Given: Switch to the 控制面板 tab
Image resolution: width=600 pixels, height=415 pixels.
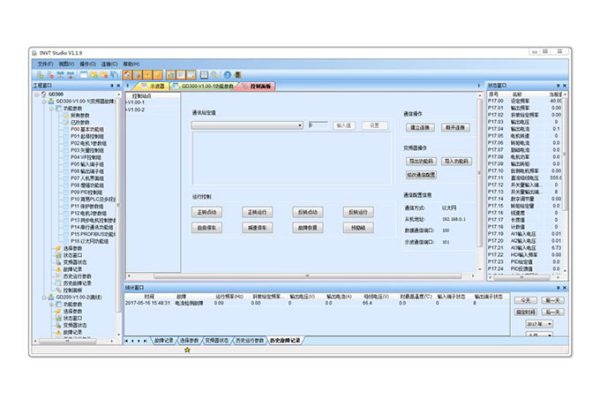Looking at the screenshot, I should click(x=258, y=86).
